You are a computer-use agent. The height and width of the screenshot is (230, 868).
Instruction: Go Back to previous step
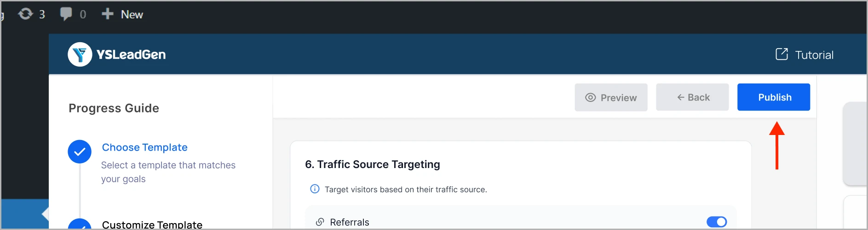pos(692,97)
